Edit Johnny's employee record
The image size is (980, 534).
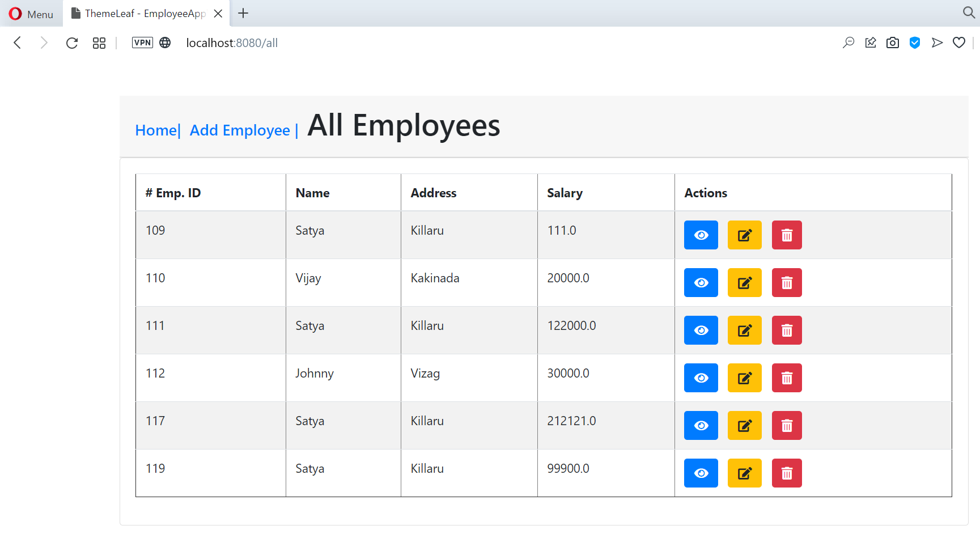coord(744,378)
